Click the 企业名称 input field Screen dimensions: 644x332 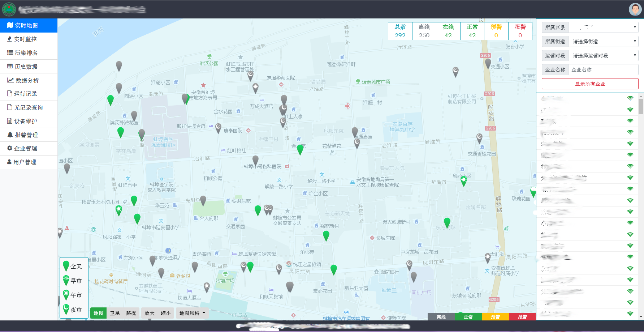click(603, 70)
